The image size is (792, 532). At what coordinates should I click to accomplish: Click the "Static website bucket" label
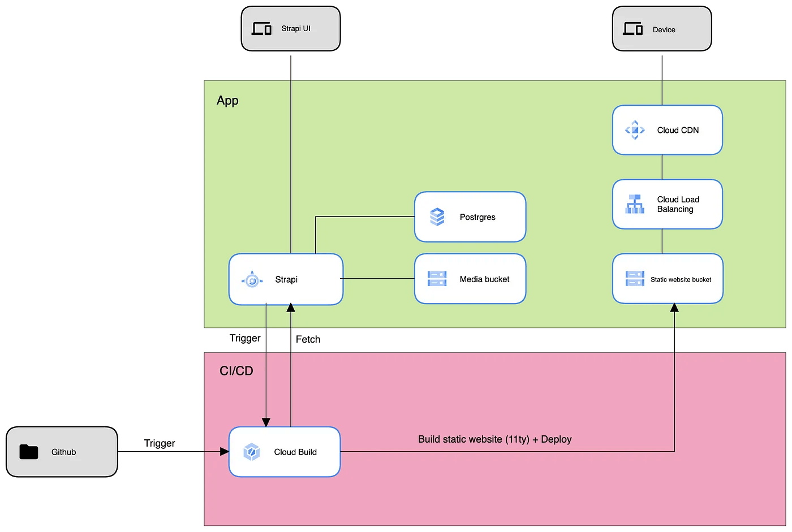681,279
